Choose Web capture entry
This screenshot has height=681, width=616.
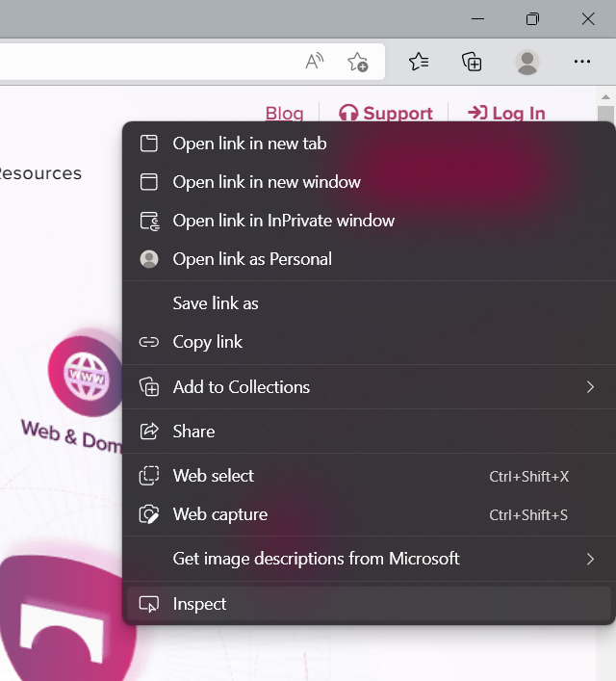tap(369, 514)
